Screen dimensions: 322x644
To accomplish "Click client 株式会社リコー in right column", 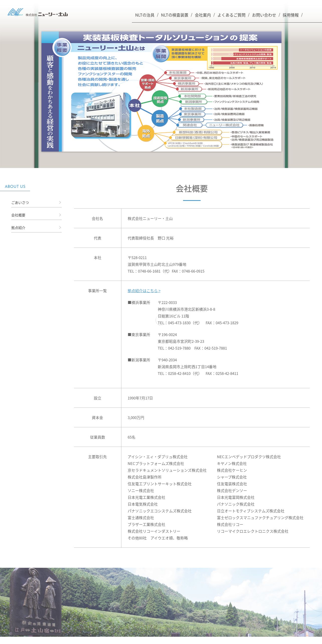I will point(230,524).
